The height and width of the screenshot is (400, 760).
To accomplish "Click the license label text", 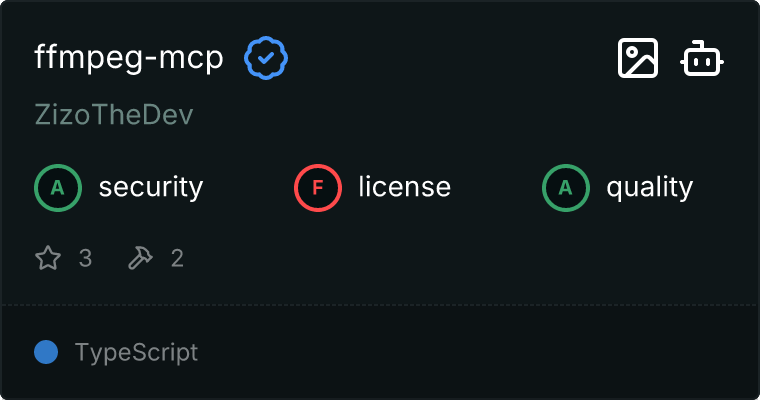I will pos(404,187).
